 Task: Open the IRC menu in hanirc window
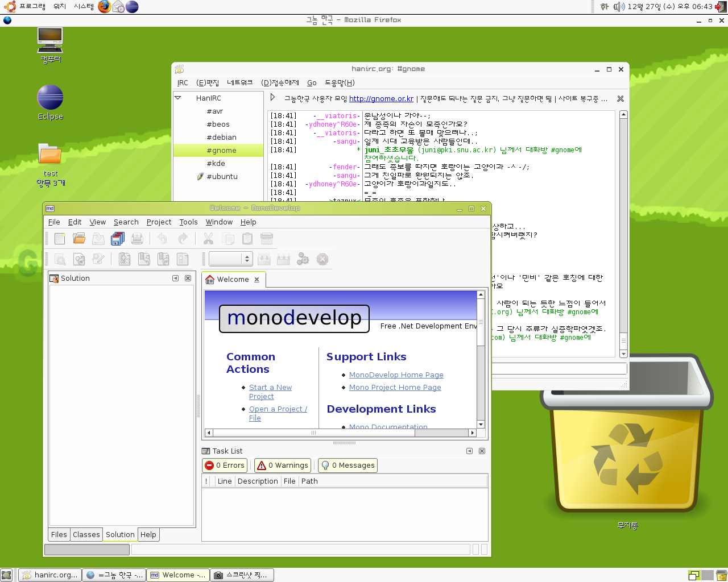pos(183,83)
